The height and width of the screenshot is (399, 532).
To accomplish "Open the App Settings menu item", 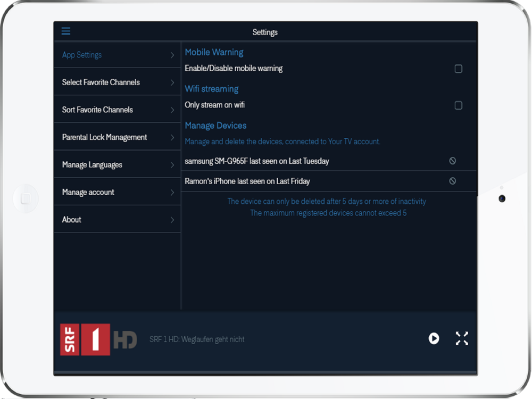I will coord(117,55).
